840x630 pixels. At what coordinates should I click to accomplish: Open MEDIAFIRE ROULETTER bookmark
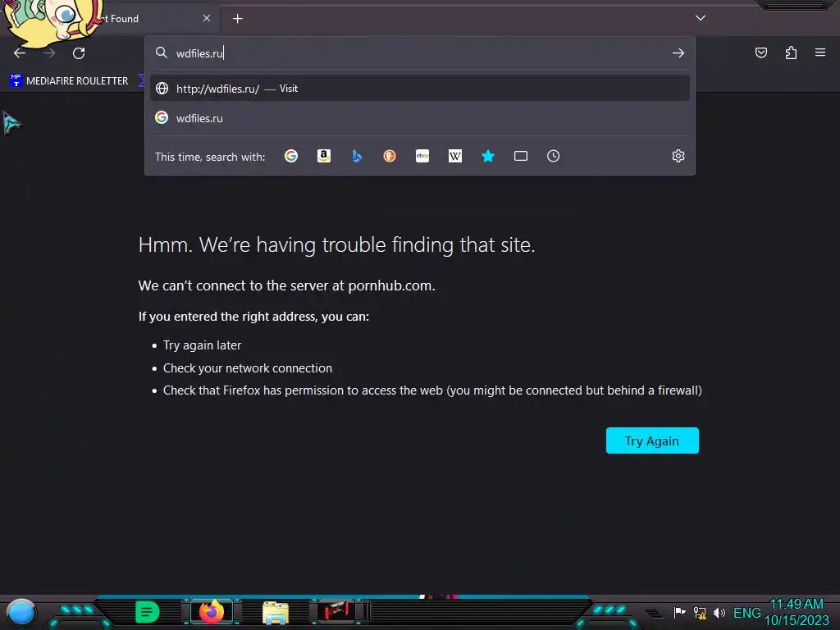point(69,81)
